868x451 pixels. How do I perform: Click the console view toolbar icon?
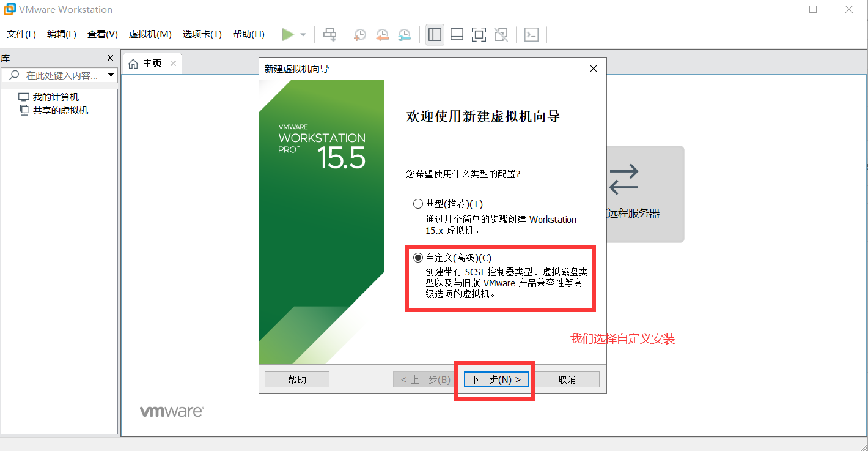(532, 35)
